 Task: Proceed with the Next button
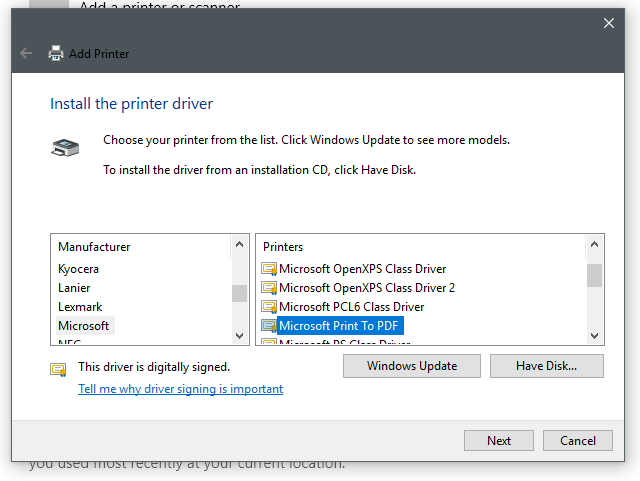click(x=498, y=441)
